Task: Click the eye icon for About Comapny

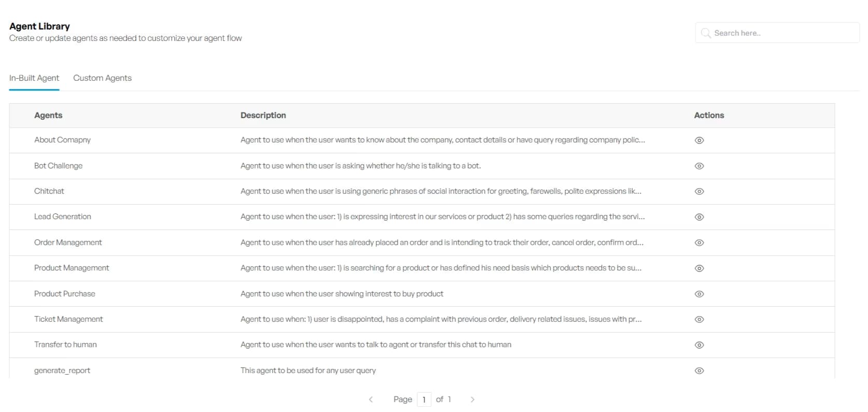Action: (699, 140)
